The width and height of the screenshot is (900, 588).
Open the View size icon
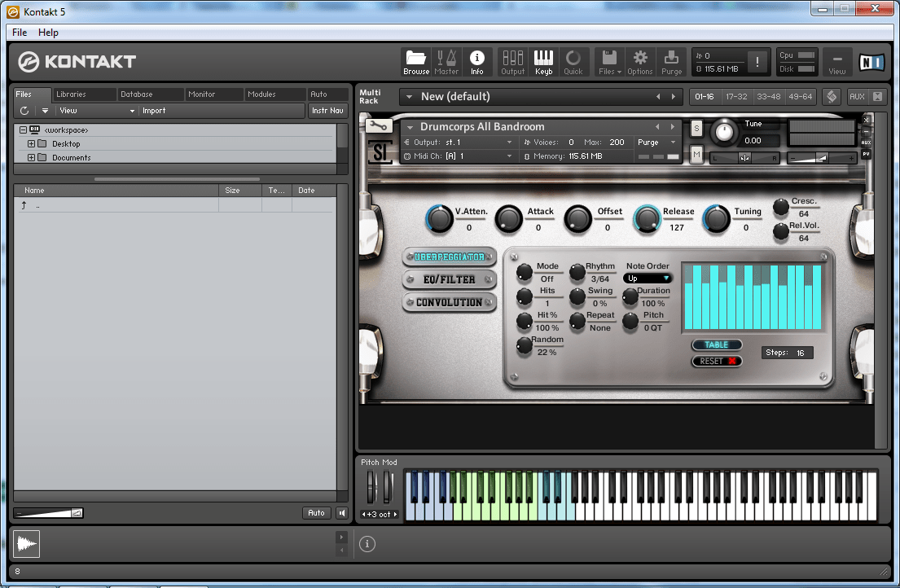click(x=836, y=63)
